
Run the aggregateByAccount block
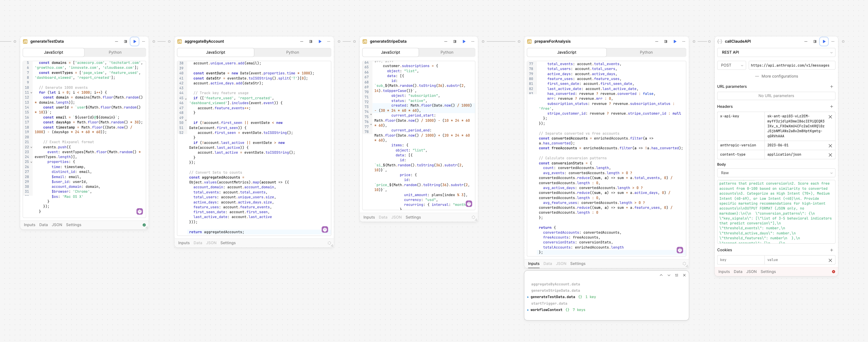(x=320, y=41)
